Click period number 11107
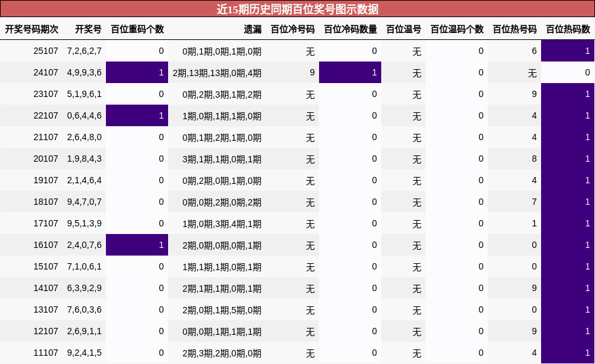This screenshot has width=595, height=364. coord(46,353)
